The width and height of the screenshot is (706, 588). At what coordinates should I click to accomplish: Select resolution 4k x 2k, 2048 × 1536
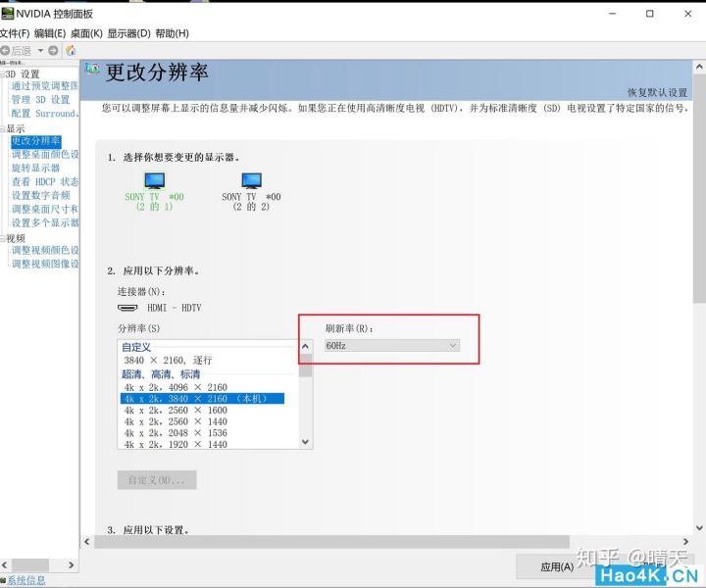176,433
